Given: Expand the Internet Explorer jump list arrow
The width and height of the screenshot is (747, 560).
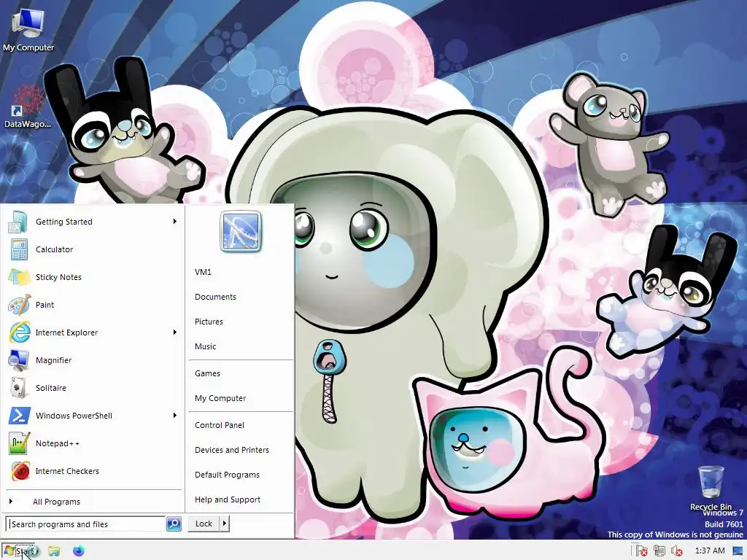Looking at the screenshot, I should point(175,332).
